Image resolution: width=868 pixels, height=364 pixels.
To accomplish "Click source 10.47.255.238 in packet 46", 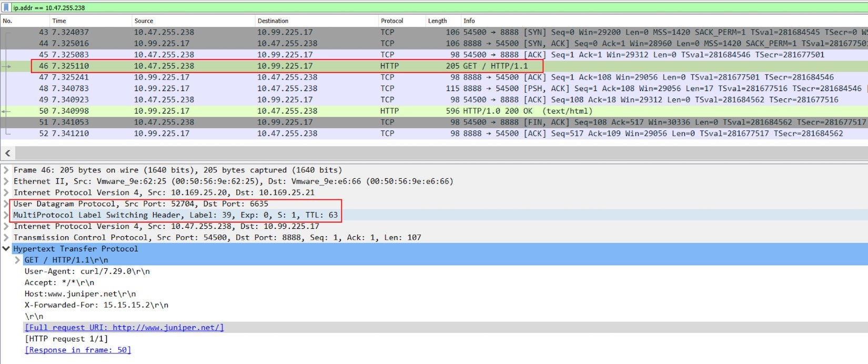I will [x=164, y=66].
